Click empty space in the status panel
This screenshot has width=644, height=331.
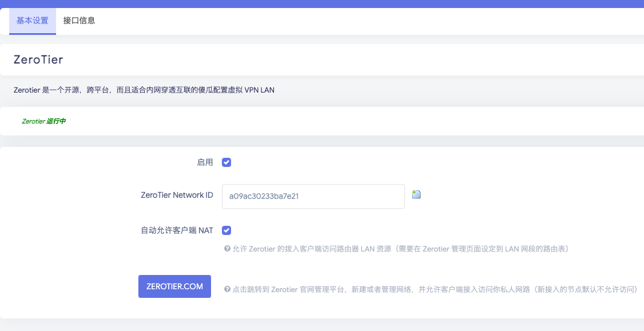coord(343,121)
